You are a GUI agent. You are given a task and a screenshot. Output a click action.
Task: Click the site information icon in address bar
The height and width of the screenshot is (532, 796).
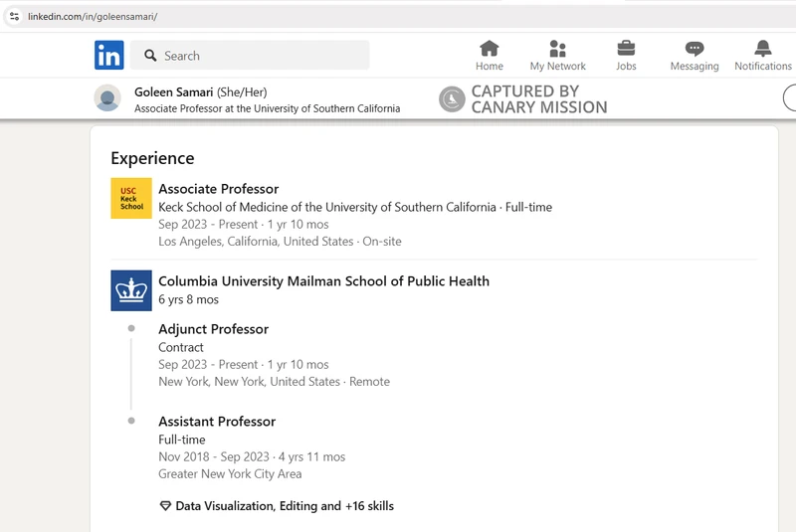pos(14,16)
